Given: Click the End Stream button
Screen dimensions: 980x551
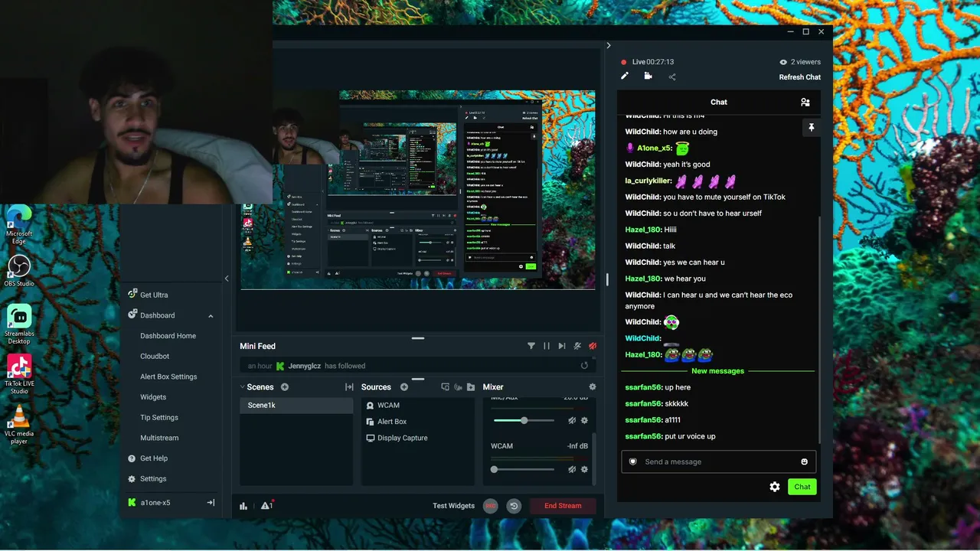Looking at the screenshot, I should tap(563, 506).
